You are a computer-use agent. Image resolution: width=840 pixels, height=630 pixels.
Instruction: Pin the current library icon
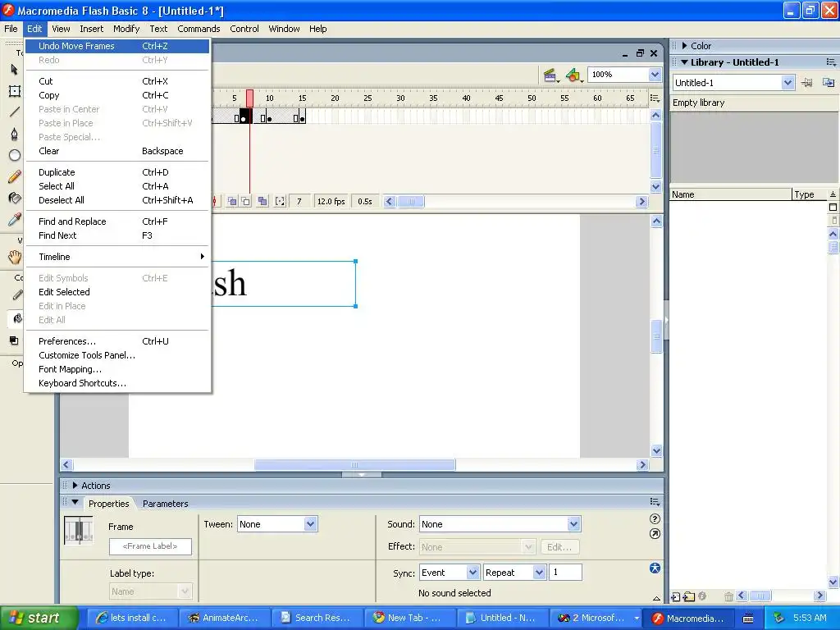coord(807,83)
